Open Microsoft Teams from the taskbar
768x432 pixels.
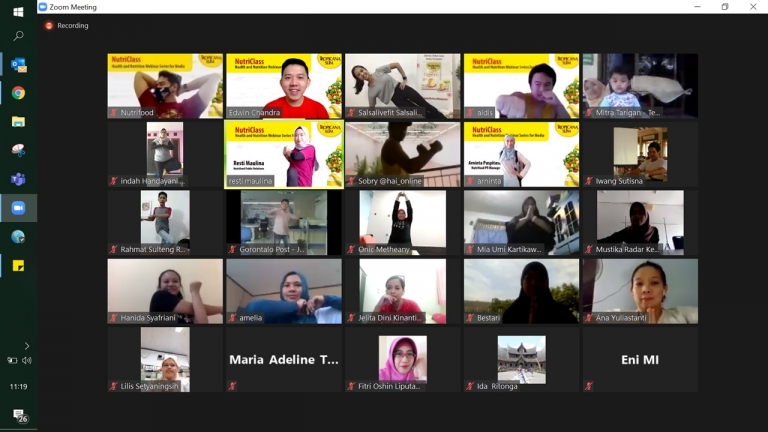pyautogui.click(x=18, y=179)
